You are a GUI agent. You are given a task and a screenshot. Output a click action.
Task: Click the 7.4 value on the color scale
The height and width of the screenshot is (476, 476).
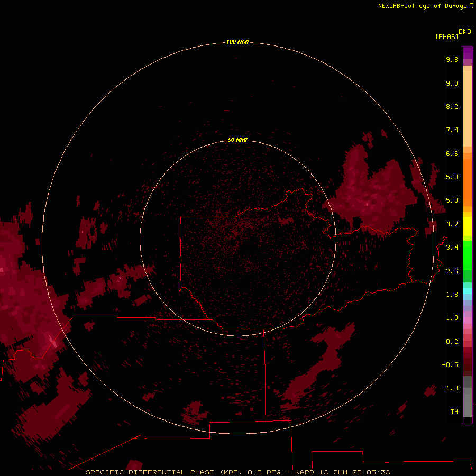[452, 130]
